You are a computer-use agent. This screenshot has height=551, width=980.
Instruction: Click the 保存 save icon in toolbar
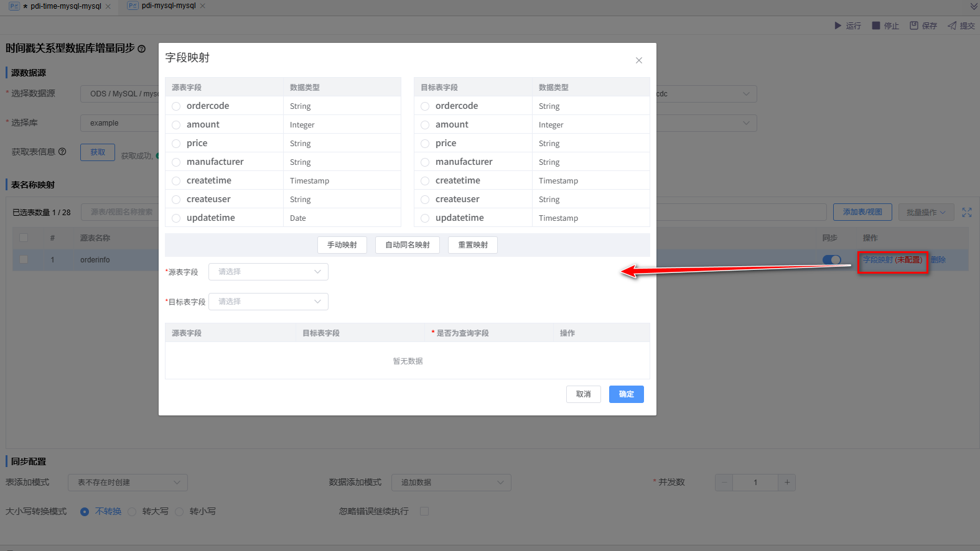(914, 25)
